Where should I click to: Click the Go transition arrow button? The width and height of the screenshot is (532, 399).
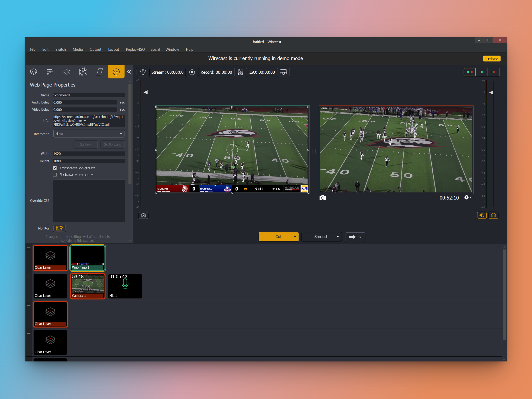tap(355, 237)
